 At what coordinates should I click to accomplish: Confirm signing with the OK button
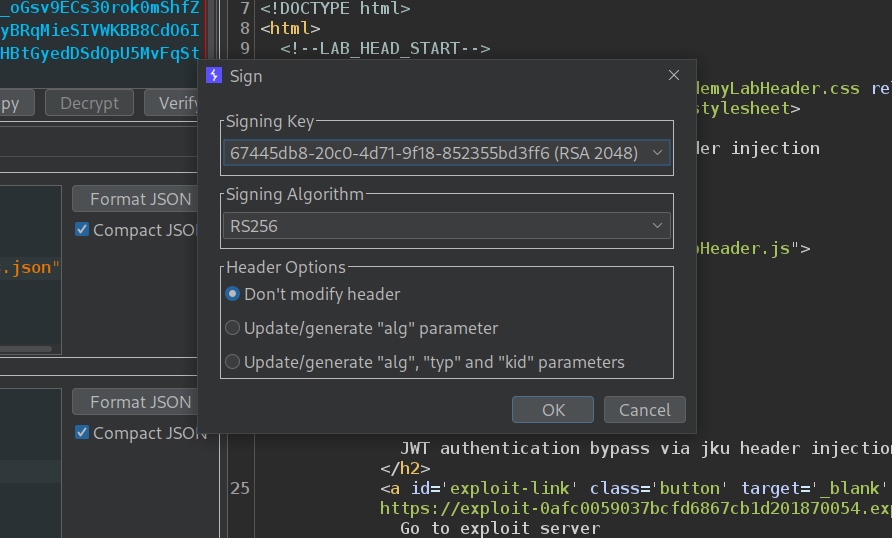pos(553,410)
